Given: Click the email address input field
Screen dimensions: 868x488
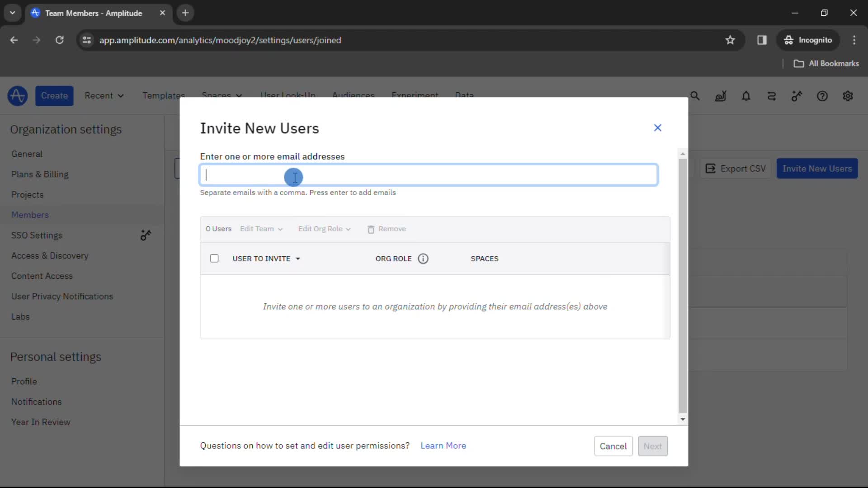Looking at the screenshot, I should tap(428, 174).
